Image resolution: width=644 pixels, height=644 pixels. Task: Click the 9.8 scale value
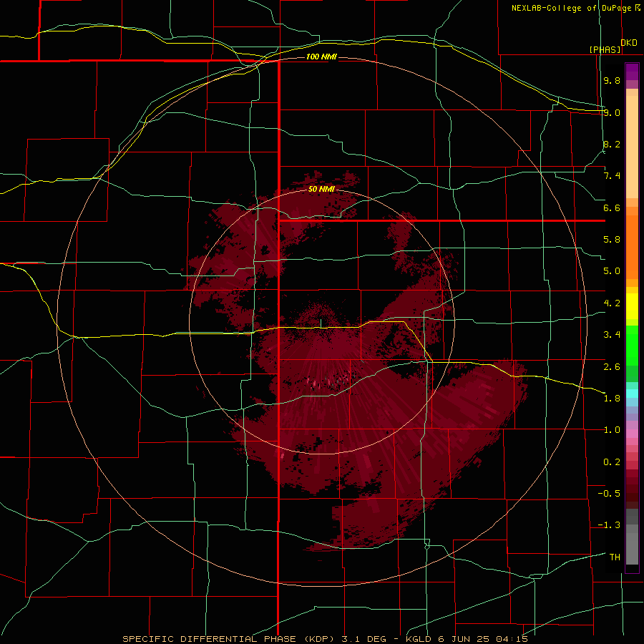click(612, 80)
